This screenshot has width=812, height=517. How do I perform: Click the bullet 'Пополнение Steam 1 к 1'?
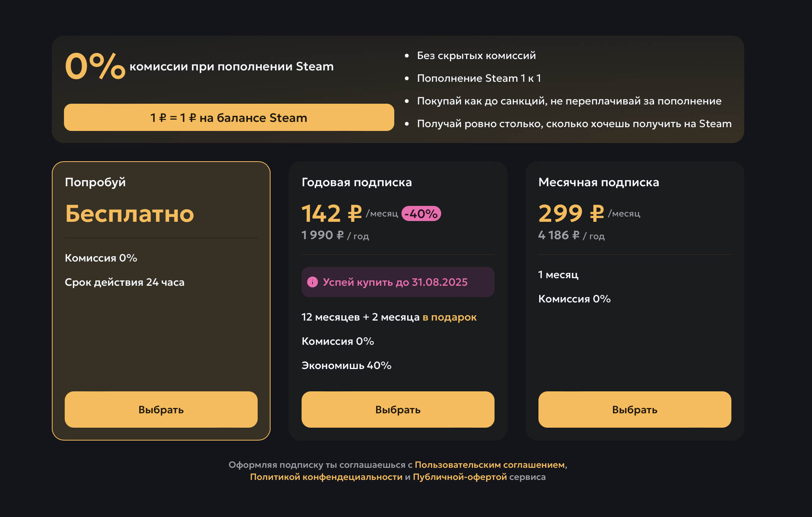[x=479, y=78]
